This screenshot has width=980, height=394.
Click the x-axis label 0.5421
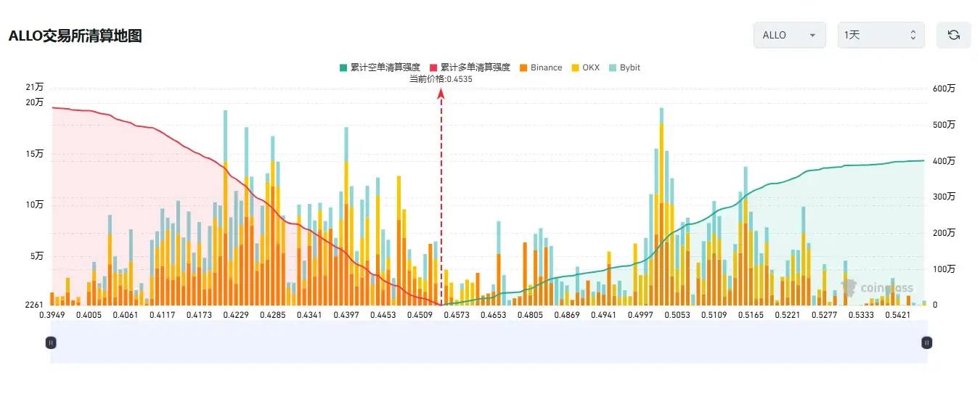(x=898, y=315)
